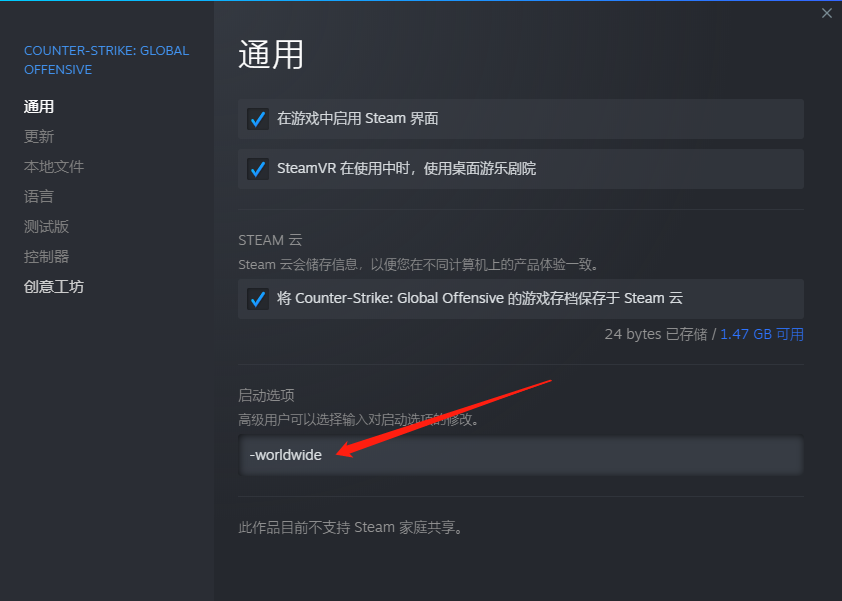Click the 1.47 GB 可用 link
842x601 pixels.
(x=761, y=334)
